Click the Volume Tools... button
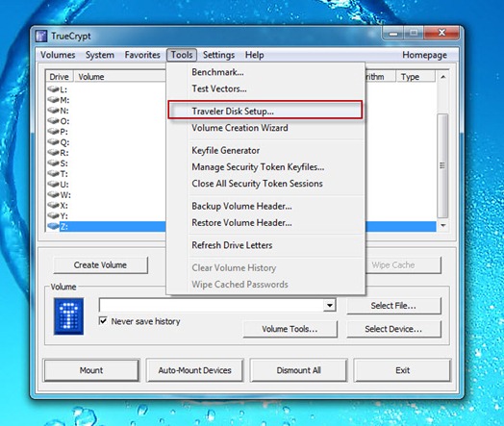Viewport: 504px width, 426px height. (290, 329)
